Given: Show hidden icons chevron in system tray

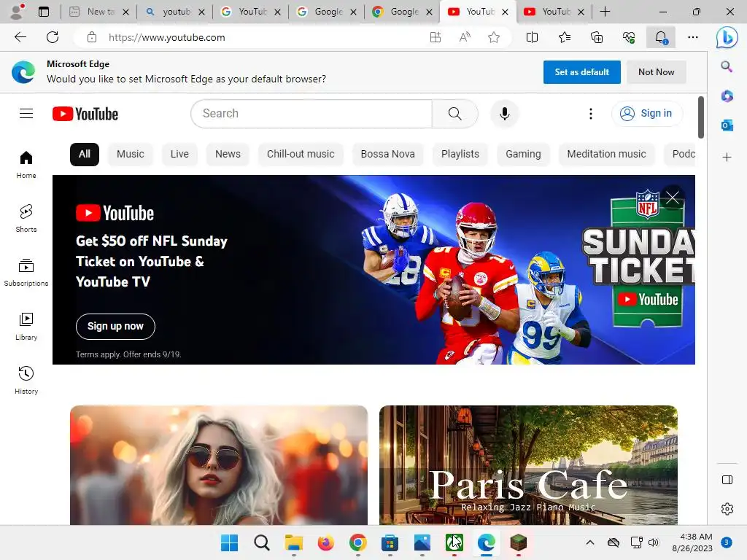Looking at the screenshot, I should coord(589,542).
